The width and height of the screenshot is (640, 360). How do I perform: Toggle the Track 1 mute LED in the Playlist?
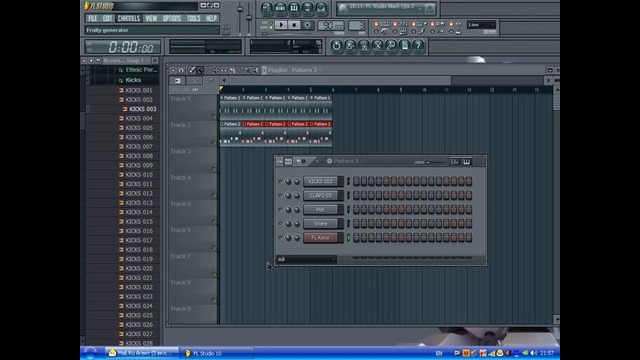pos(213,116)
